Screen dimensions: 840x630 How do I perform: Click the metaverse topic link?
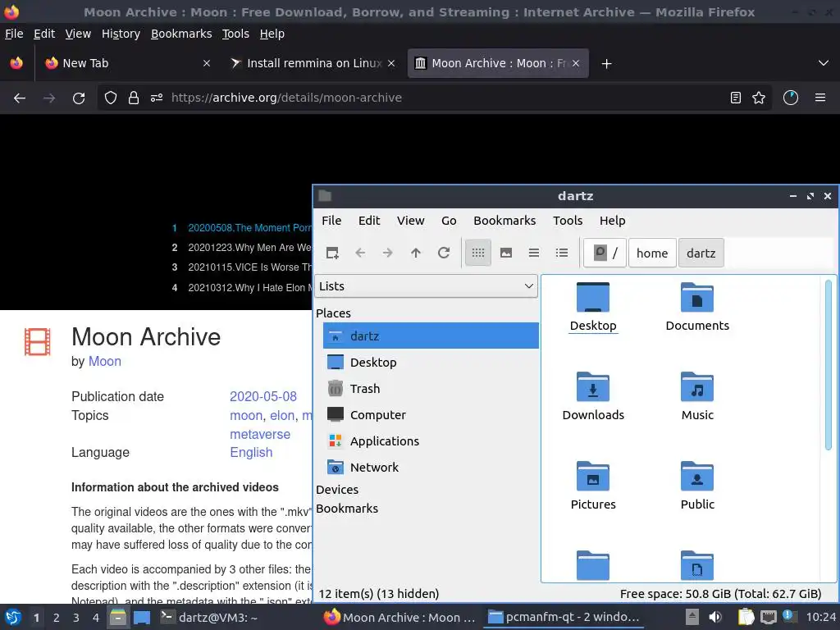tap(260, 434)
